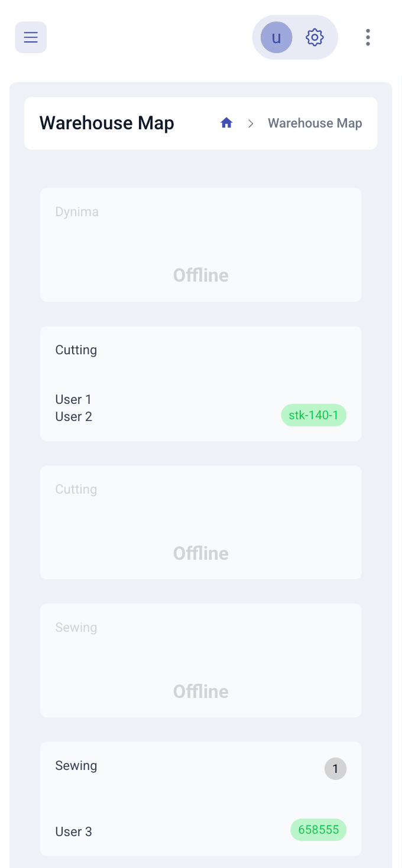Click the Warehouse Map page title
This screenshot has height=868, width=402.
pos(106,123)
